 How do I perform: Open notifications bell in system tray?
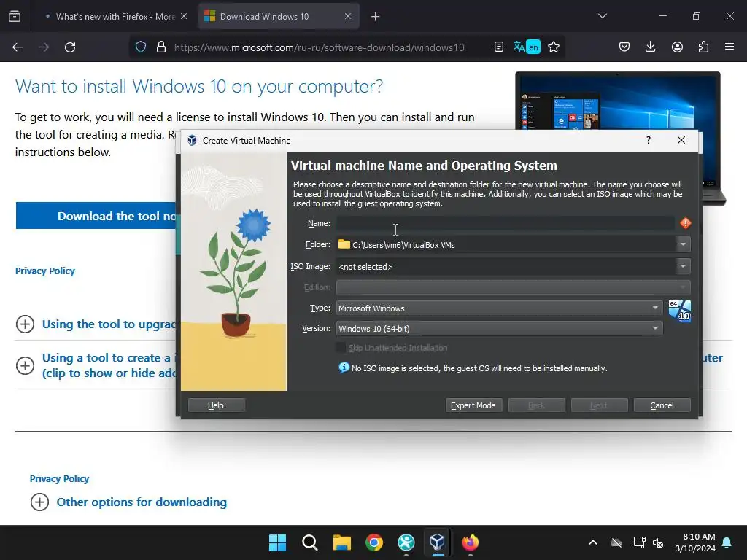click(727, 542)
